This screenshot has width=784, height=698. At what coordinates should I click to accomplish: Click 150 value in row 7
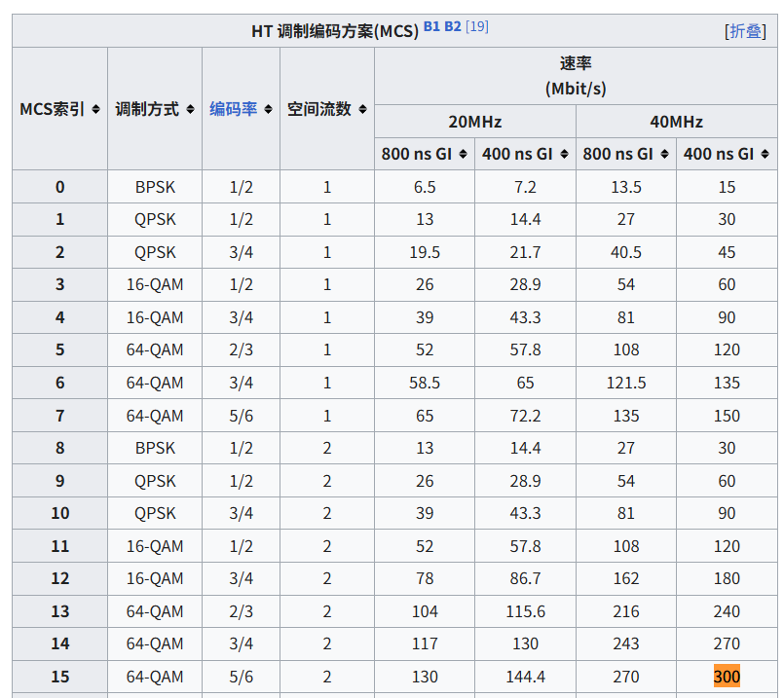click(727, 416)
